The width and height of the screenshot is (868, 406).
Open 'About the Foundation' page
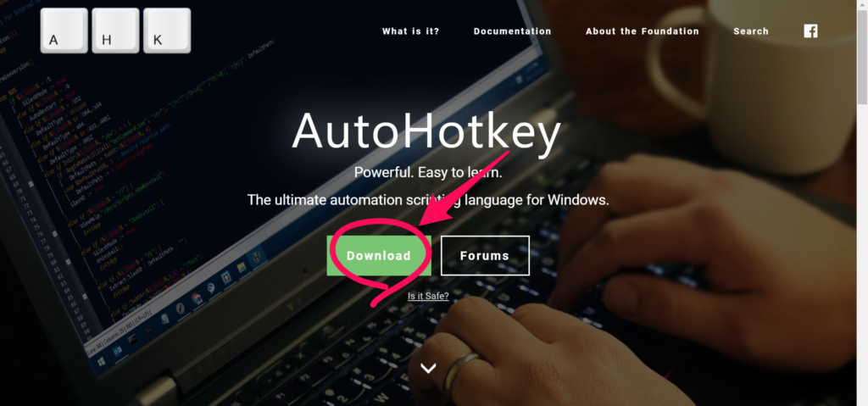pyautogui.click(x=643, y=31)
